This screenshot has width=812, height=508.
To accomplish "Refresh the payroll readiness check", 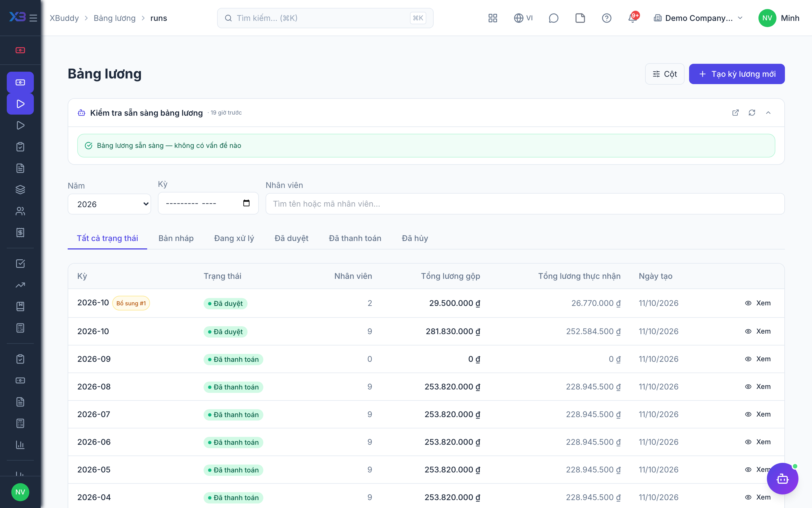I will tap(752, 113).
